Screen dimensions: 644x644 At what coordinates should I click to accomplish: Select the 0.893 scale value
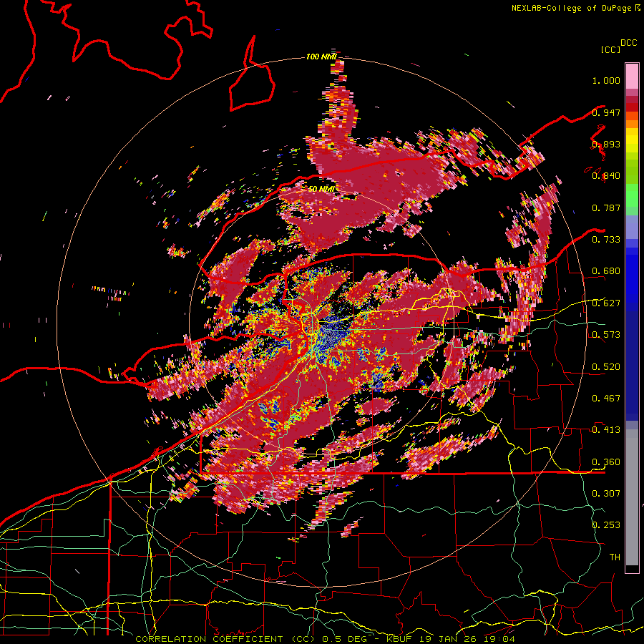pyautogui.click(x=606, y=144)
